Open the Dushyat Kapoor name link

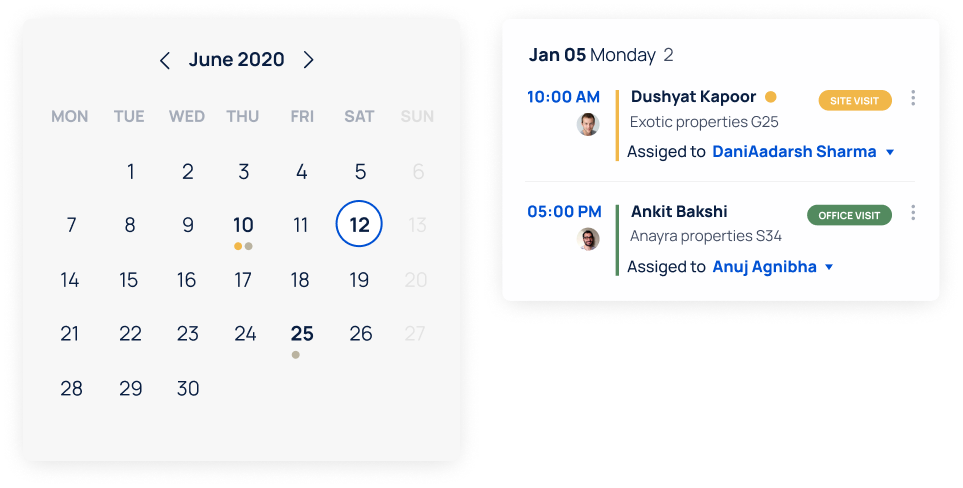691,97
